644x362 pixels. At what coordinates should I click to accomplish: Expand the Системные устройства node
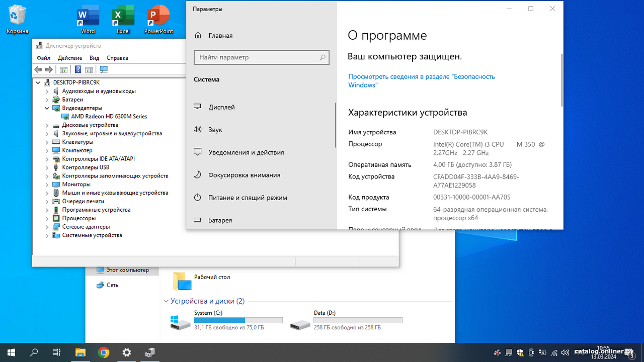47,235
